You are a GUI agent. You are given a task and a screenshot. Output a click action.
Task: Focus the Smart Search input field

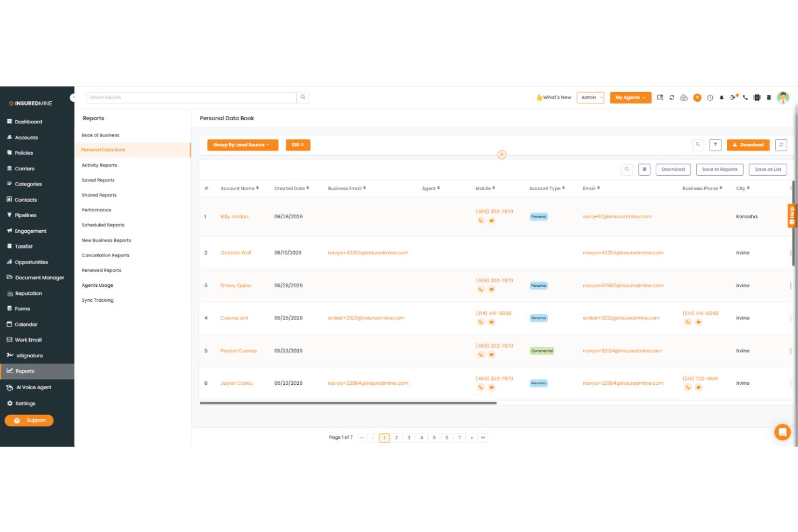coord(191,98)
